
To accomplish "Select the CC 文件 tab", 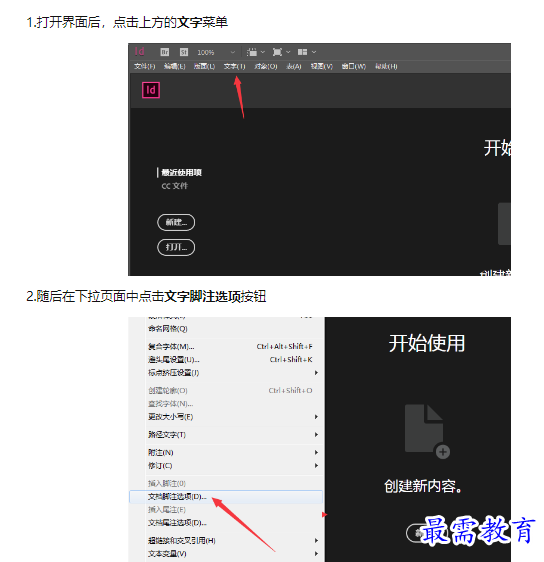I will (x=175, y=186).
